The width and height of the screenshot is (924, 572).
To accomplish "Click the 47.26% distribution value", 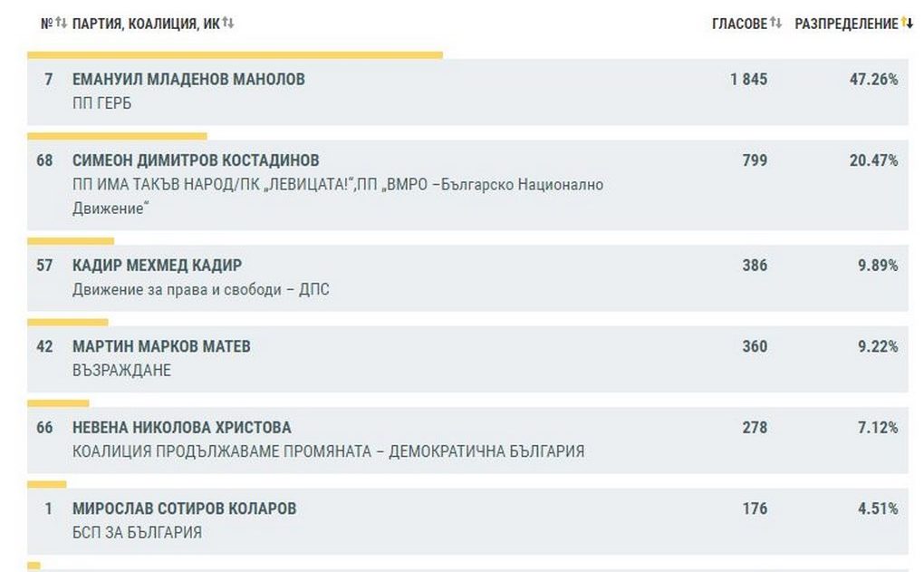I will click(873, 80).
